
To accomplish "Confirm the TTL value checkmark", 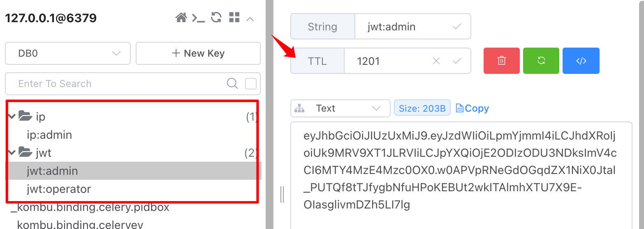I will (457, 61).
